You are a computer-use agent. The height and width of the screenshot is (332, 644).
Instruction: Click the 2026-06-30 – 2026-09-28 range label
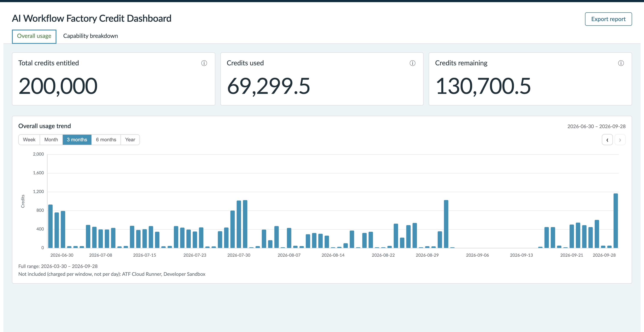(x=596, y=126)
